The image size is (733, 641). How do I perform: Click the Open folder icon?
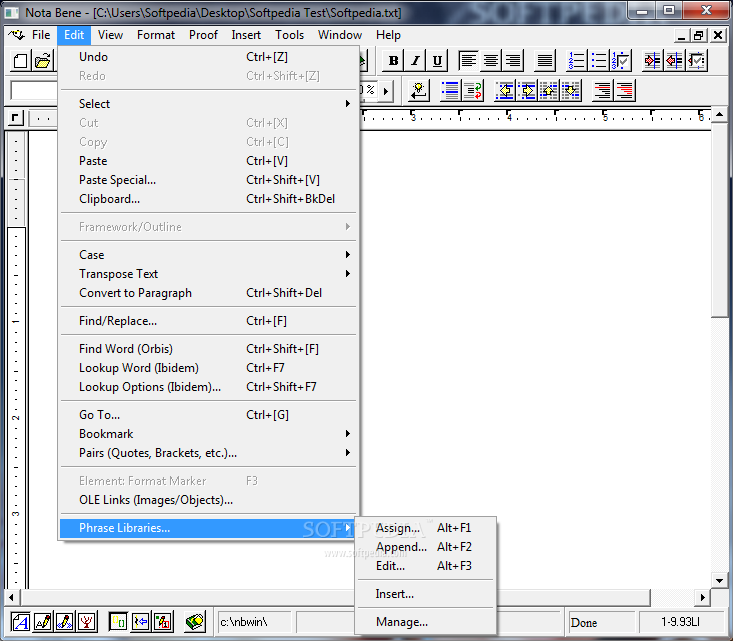coord(43,61)
